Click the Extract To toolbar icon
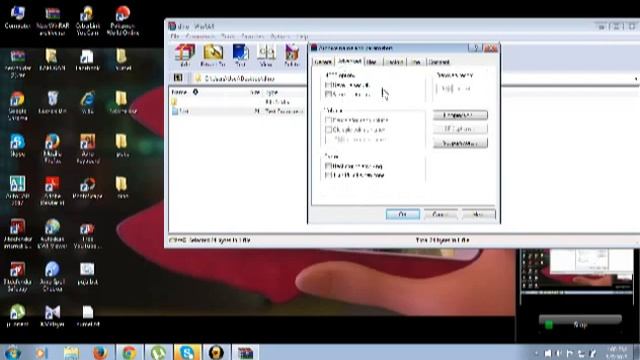This screenshot has height=360, width=640. (213, 56)
